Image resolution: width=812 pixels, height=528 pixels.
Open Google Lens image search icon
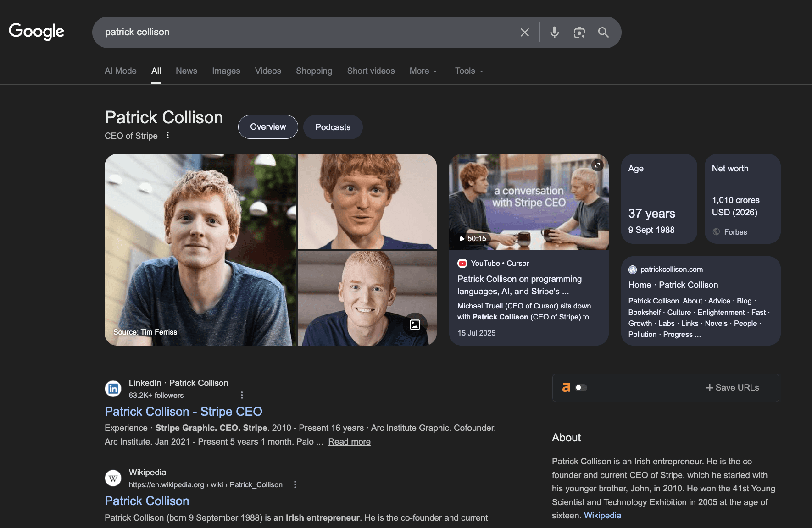coord(579,32)
